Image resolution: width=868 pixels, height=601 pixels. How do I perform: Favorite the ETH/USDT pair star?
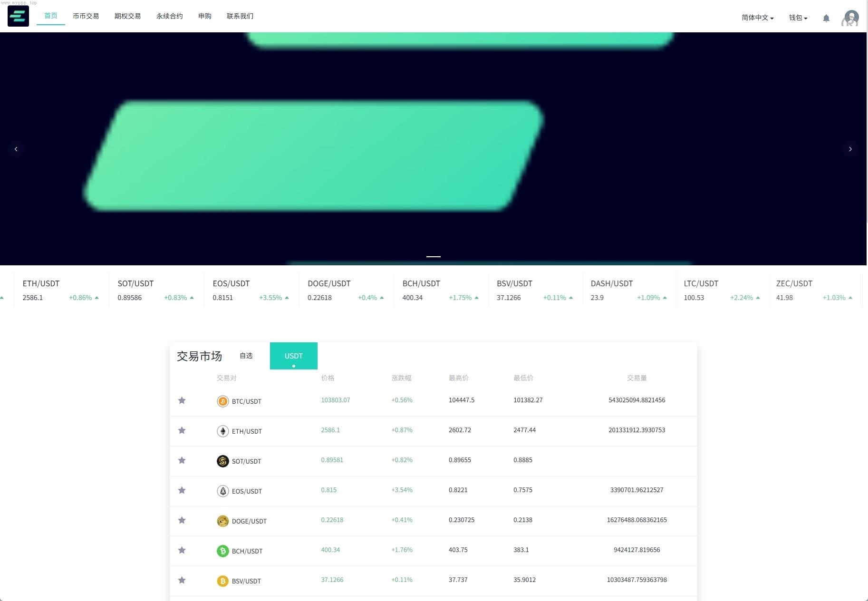click(x=182, y=430)
